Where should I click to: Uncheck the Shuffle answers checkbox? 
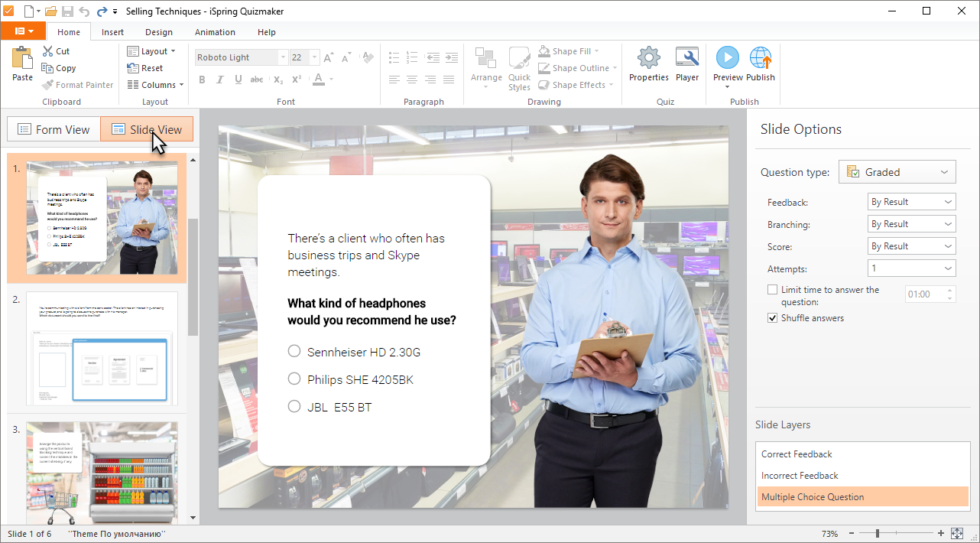tap(773, 318)
